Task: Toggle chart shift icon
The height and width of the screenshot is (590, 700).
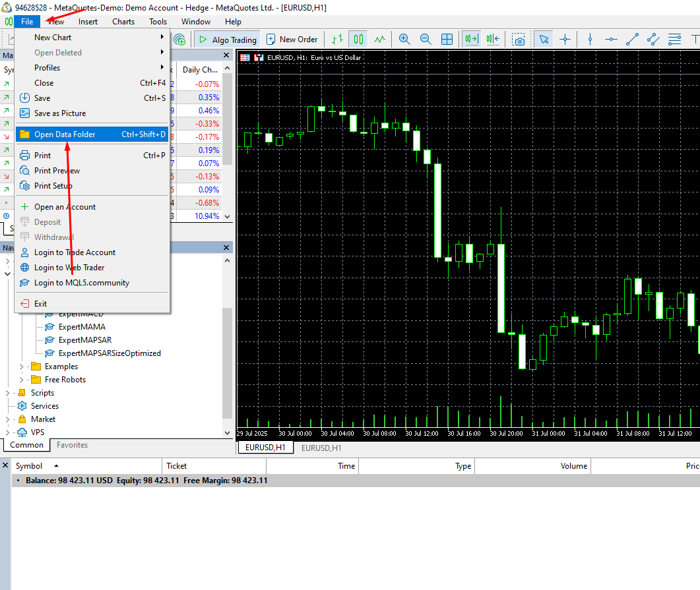Action: point(493,40)
